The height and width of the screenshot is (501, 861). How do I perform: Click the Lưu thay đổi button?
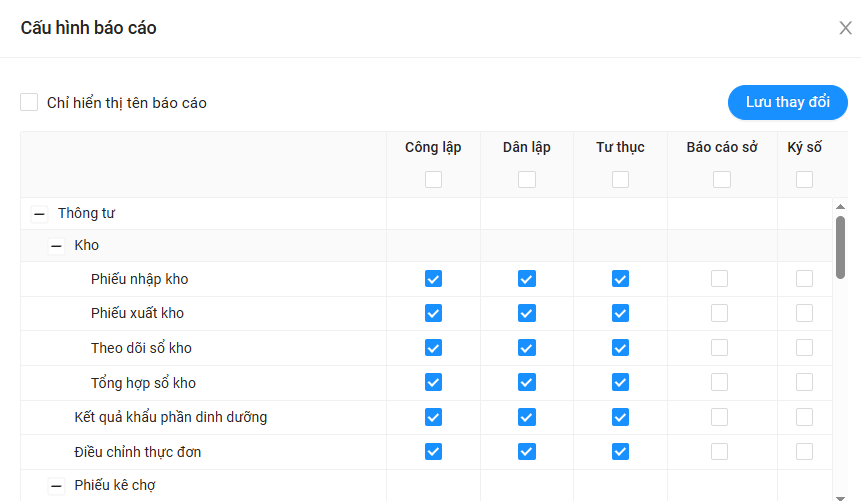pyautogui.click(x=787, y=102)
